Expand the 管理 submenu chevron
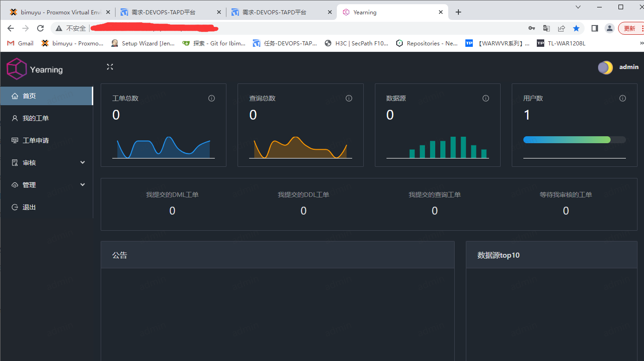The width and height of the screenshot is (644, 361). 83,185
